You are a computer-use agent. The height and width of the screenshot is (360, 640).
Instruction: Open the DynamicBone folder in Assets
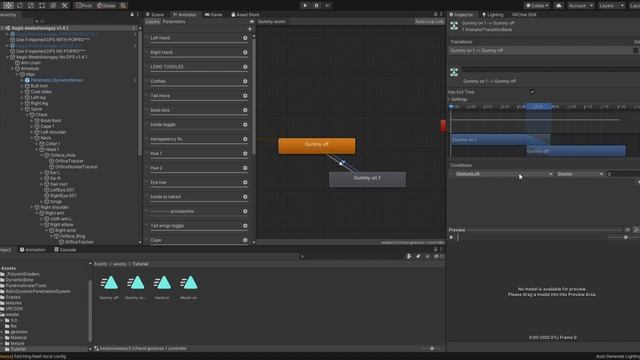[x=20, y=280]
